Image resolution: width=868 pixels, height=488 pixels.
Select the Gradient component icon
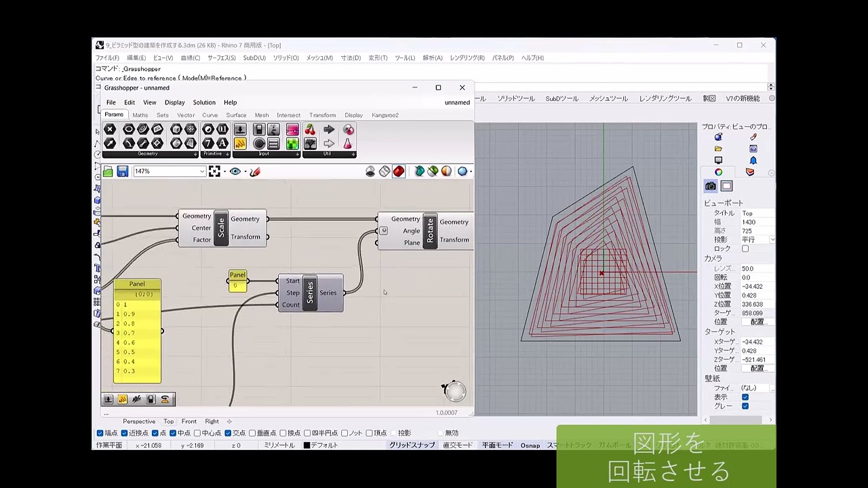(292, 129)
